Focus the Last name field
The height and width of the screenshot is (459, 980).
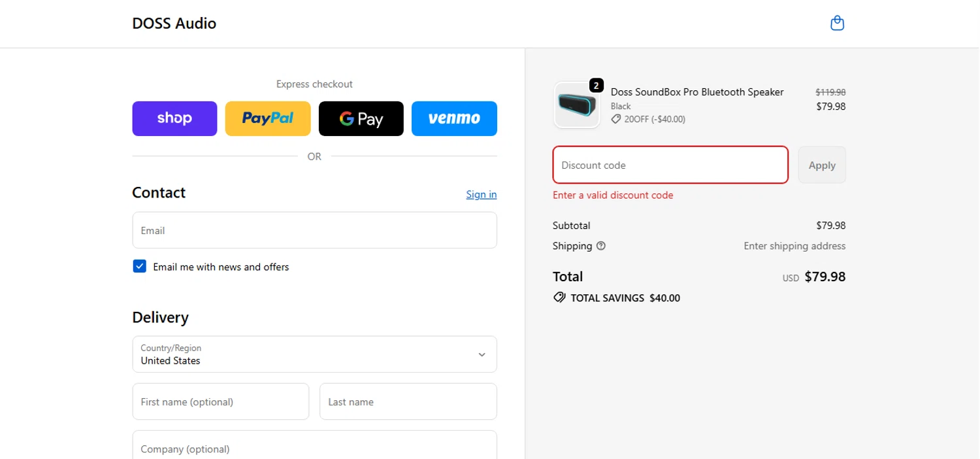coord(408,401)
